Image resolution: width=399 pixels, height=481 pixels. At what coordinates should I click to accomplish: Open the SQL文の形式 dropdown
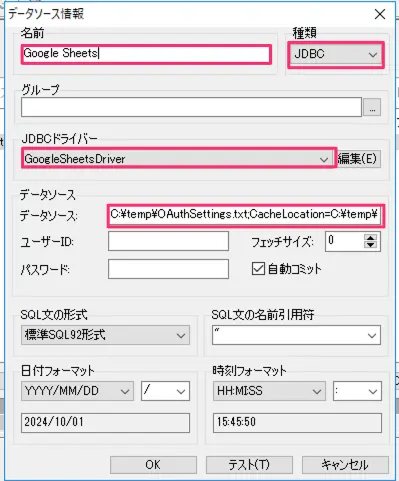(105, 335)
